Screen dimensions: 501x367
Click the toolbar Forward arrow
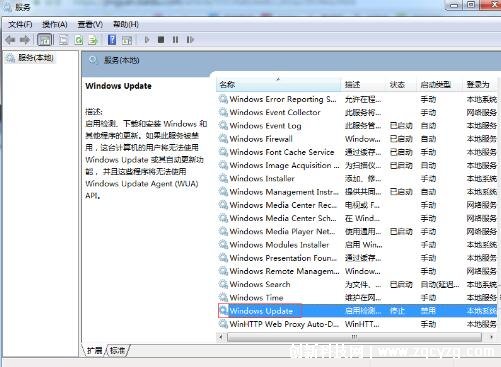25,40
